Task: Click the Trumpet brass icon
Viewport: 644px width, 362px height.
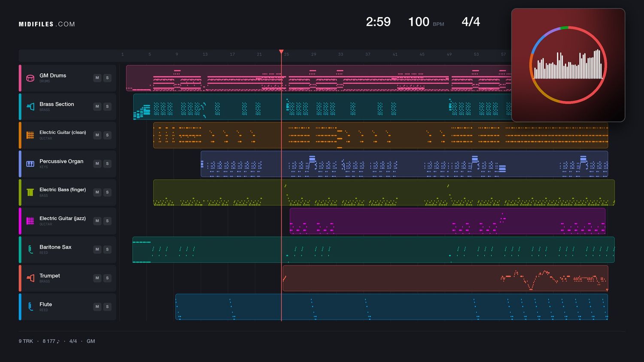Action: (x=30, y=278)
